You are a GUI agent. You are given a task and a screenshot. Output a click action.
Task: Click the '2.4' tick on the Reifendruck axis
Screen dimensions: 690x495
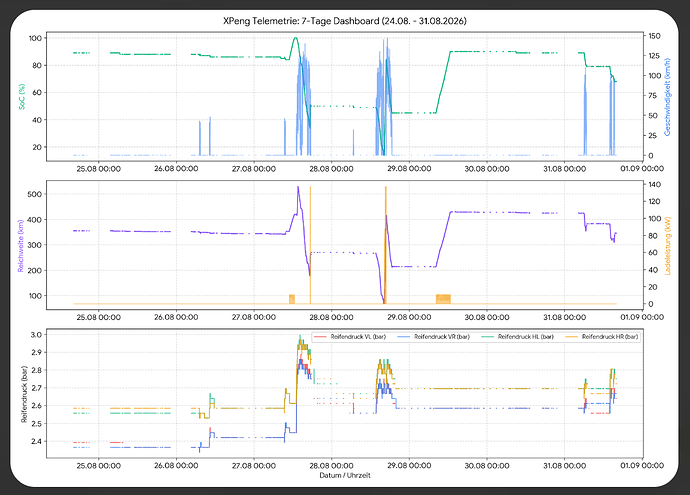pyautogui.click(x=37, y=441)
